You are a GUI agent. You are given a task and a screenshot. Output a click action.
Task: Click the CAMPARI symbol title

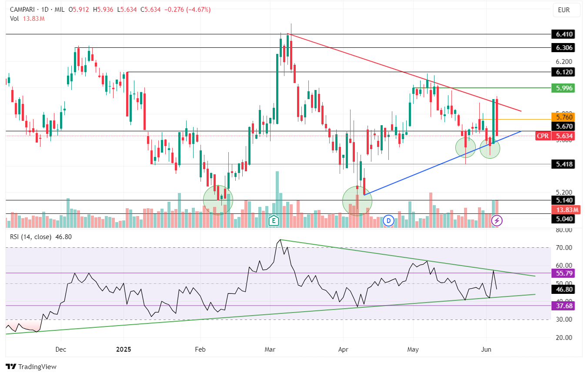tap(23, 10)
